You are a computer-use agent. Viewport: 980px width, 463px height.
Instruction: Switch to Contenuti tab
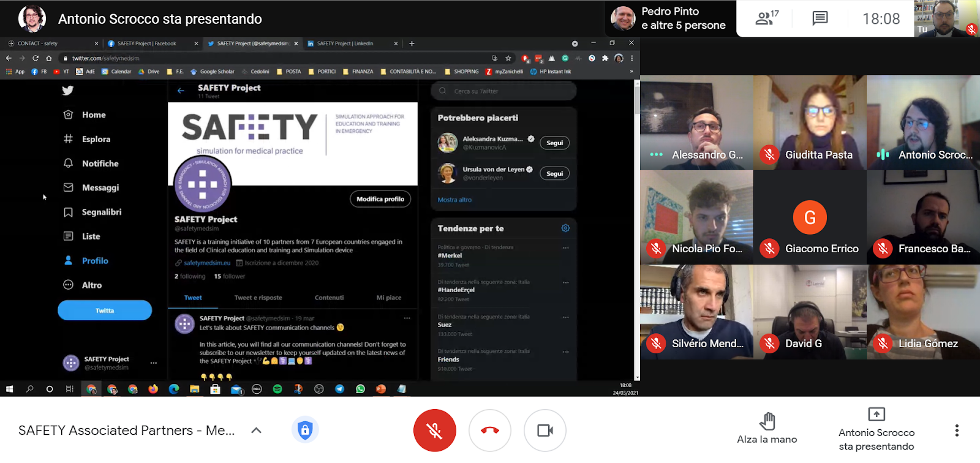[329, 298]
